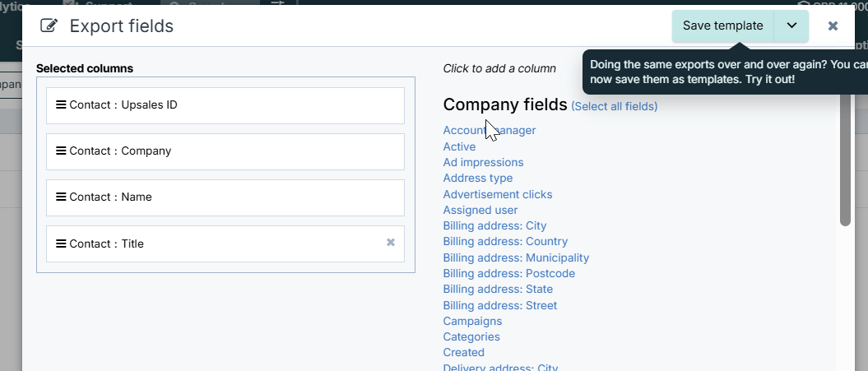This screenshot has height=371, width=868.
Task: Add the Assigned user column
Action: (480, 211)
